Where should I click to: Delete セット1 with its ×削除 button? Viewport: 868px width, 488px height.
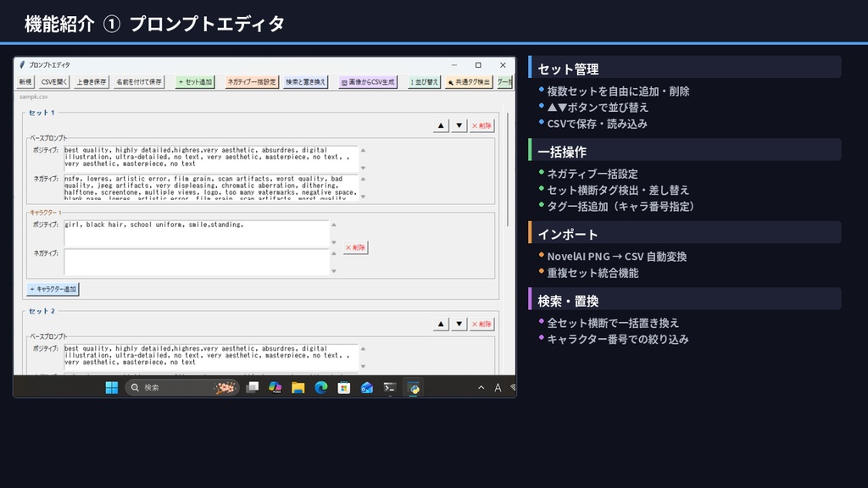click(480, 125)
